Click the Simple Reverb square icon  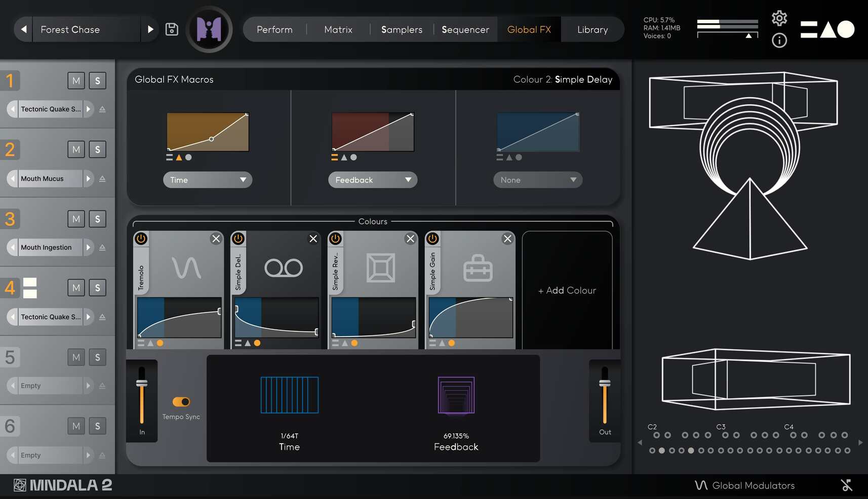380,267
